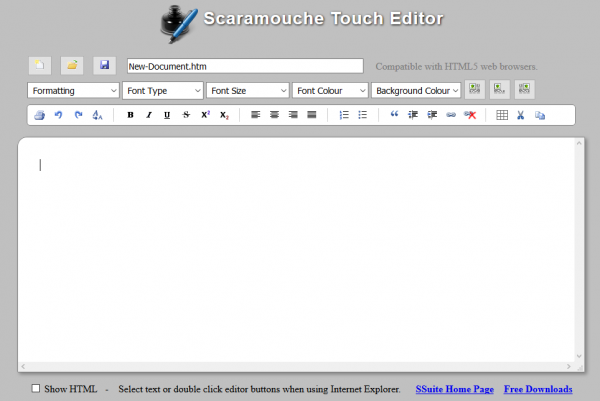
Task: Click the New-Document.htm filename field
Action: tap(245, 66)
